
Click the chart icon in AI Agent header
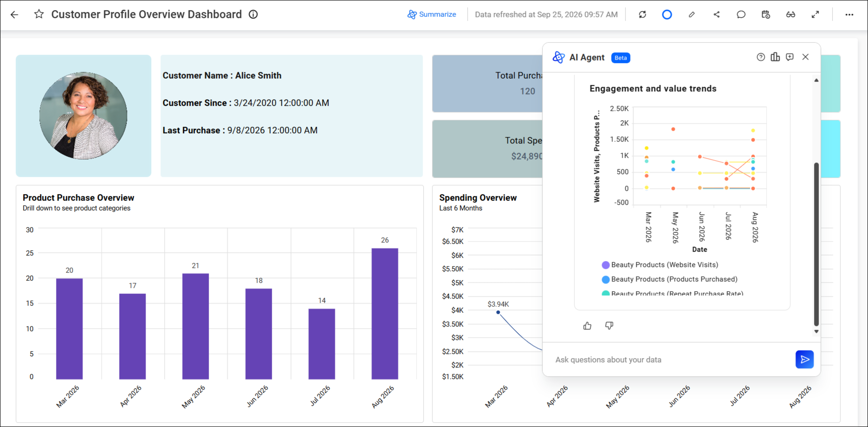pos(775,57)
